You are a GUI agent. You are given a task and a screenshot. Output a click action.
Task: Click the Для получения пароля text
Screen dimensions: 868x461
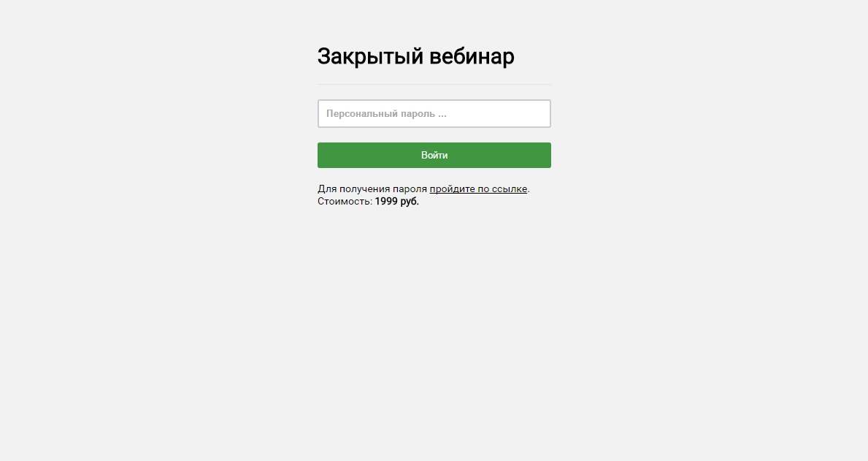(x=372, y=189)
